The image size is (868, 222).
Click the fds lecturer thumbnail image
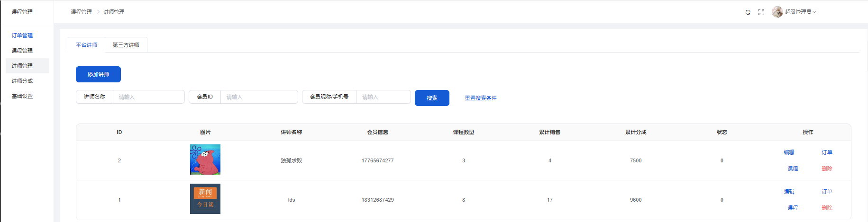(x=205, y=199)
